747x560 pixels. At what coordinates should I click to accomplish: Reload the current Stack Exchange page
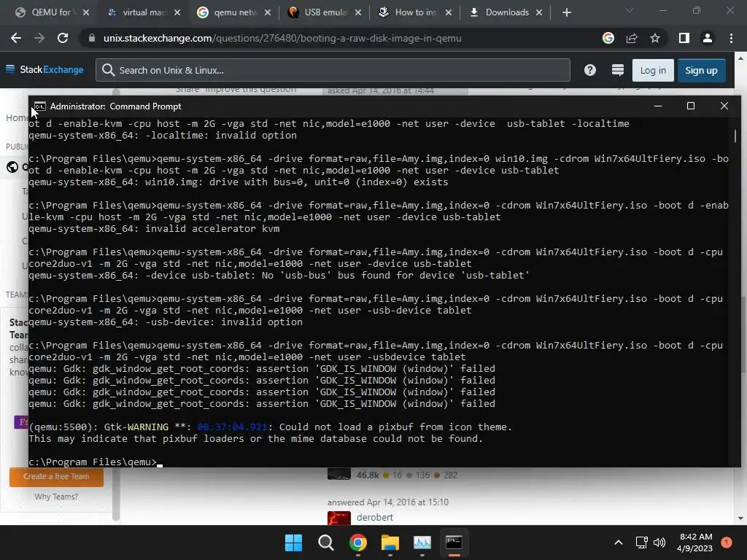click(x=63, y=38)
